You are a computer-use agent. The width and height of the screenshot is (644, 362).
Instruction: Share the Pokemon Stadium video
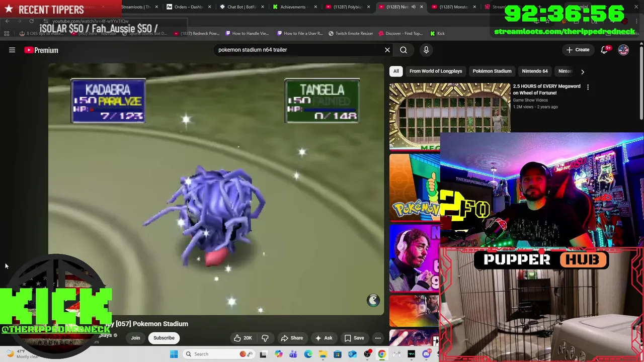click(x=292, y=338)
